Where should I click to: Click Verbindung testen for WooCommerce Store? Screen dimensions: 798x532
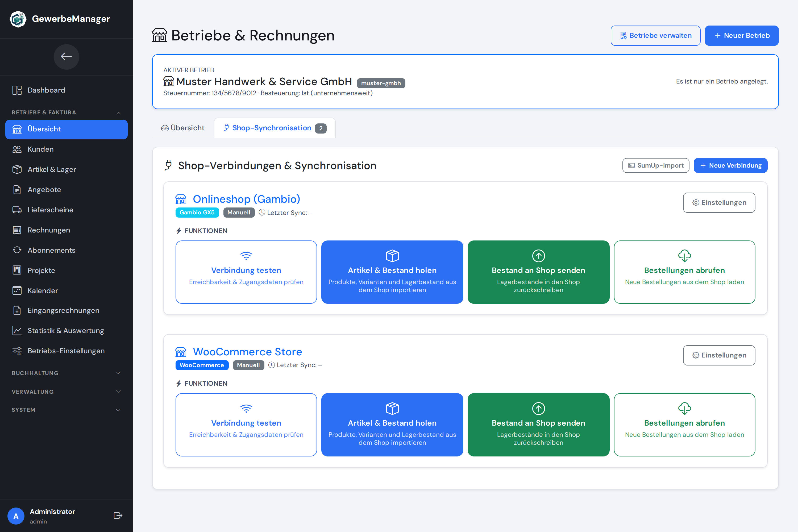point(246,425)
